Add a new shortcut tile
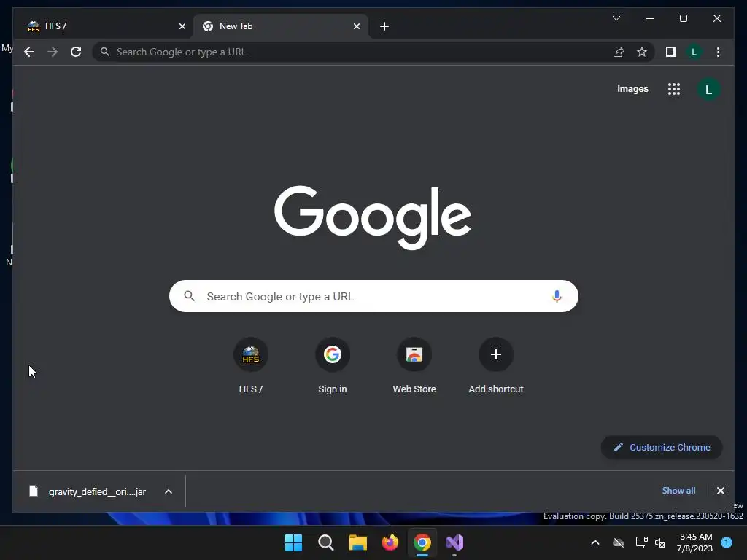This screenshot has width=747, height=560. (x=496, y=366)
